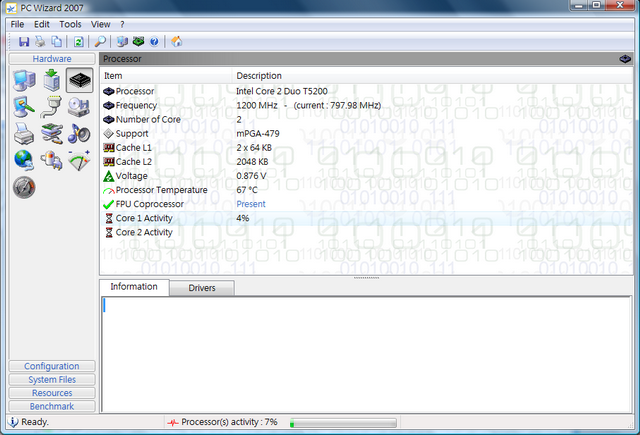Click the PC Wizard title bar icon
The image size is (640, 435).
tap(11, 8)
